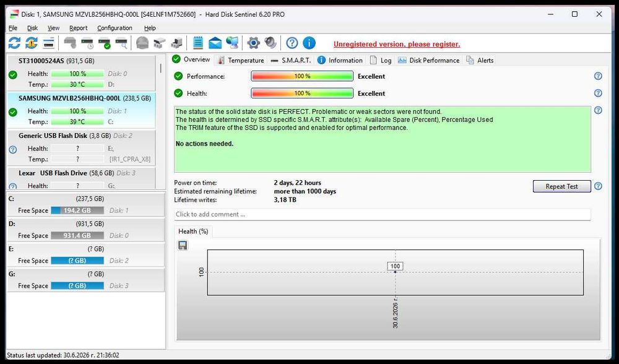Click the Lifetime writes value 3,18 TB
619x364 pixels.
pyautogui.click(x=285, y=200)
